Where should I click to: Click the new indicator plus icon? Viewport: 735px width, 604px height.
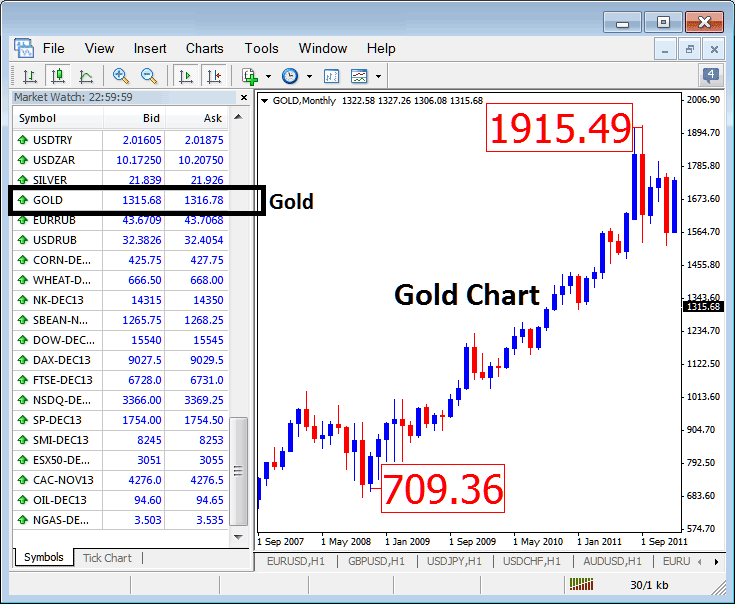click(x=250, y=76)
